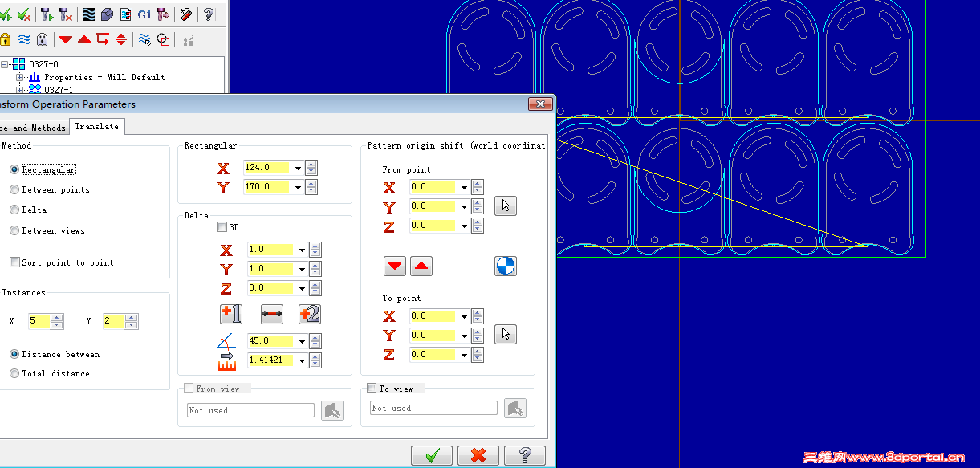Viewport: 980px width, 468px height.
Task: Select Between views radio button
Action: click(14, 230)
